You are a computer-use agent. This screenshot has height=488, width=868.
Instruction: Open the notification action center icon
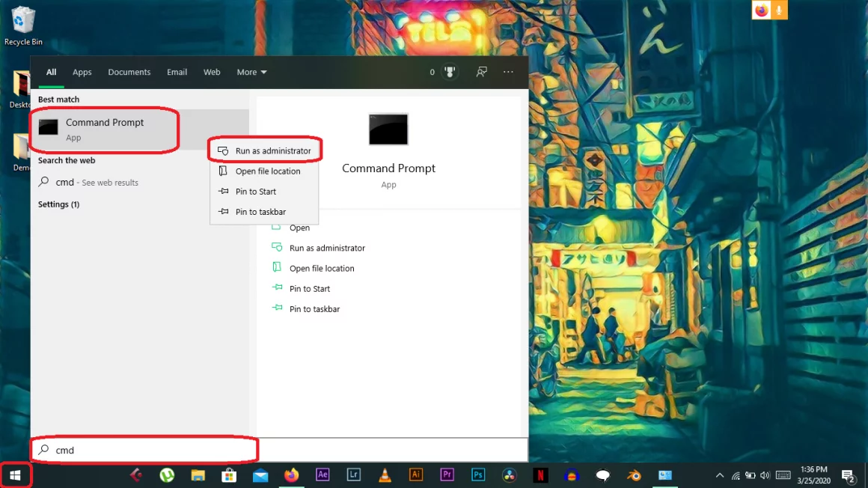tap(848, 475)
